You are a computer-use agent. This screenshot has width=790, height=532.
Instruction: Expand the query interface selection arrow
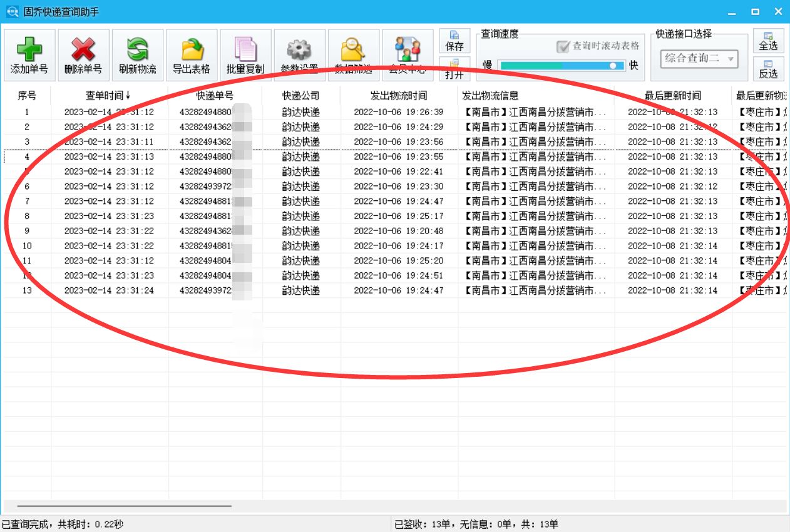coord(729,57)
